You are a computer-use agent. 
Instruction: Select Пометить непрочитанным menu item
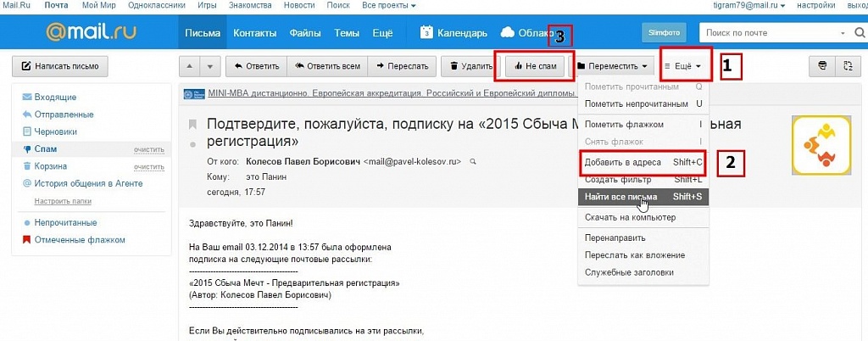tap(643, 104)
